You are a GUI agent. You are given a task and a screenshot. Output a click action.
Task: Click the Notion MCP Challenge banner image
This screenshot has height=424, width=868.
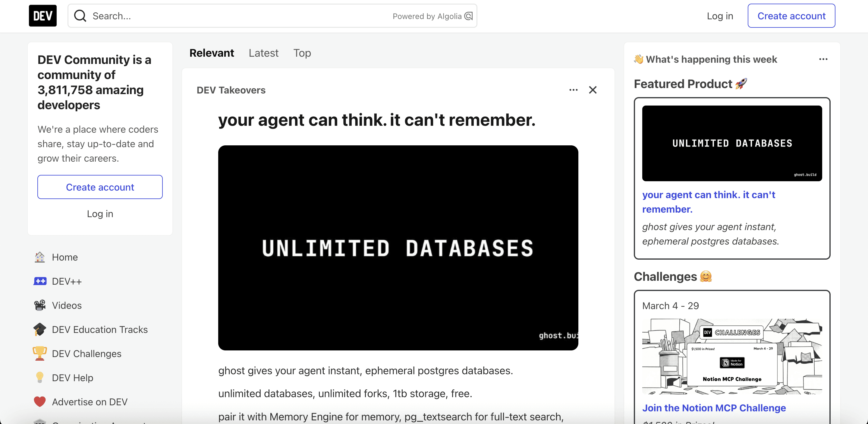pos(731,356)
